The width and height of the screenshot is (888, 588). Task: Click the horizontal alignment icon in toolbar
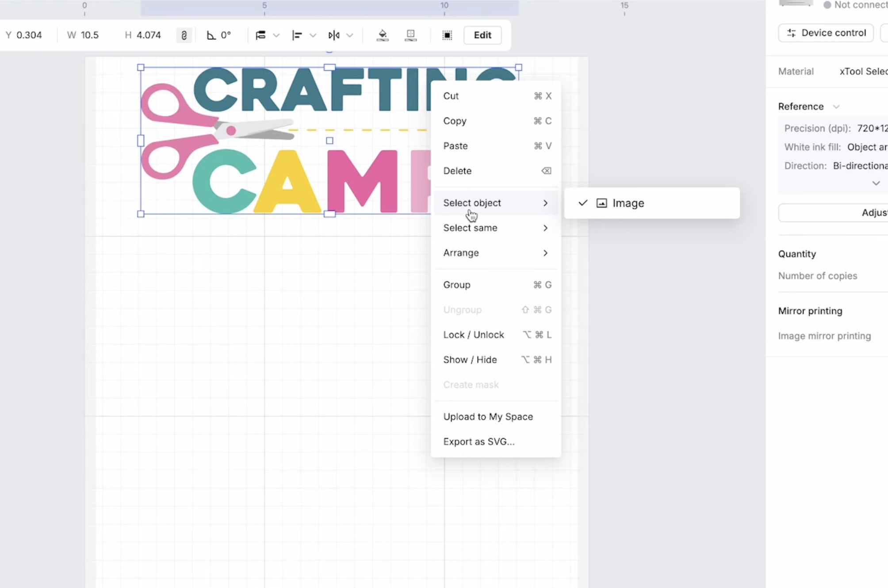(297, 35)
